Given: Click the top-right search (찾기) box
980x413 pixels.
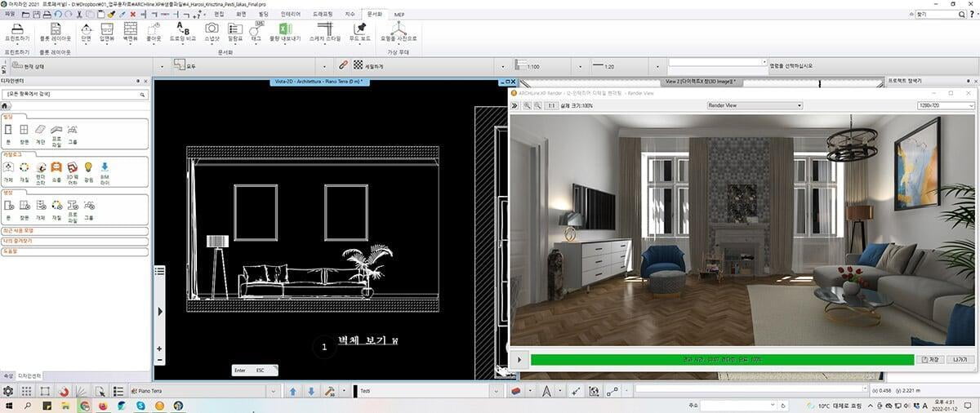Looking at the screenshot, I should (942, 14).
